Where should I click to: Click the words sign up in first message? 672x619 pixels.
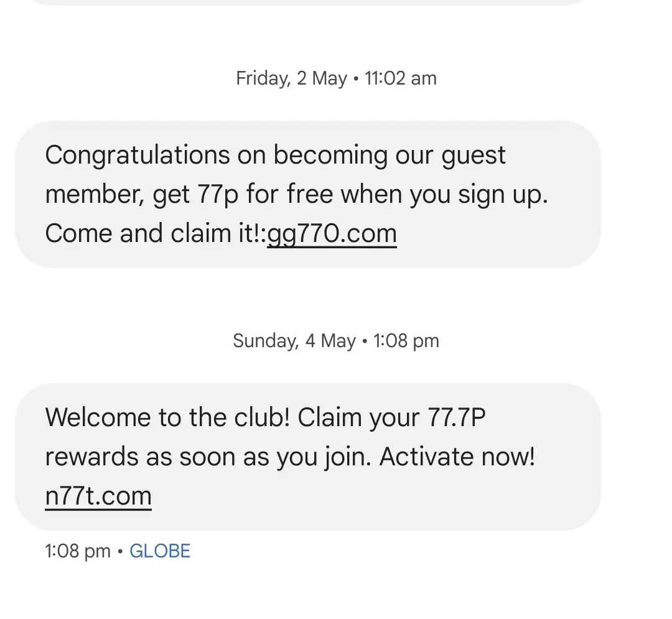(x=503, y=195)
